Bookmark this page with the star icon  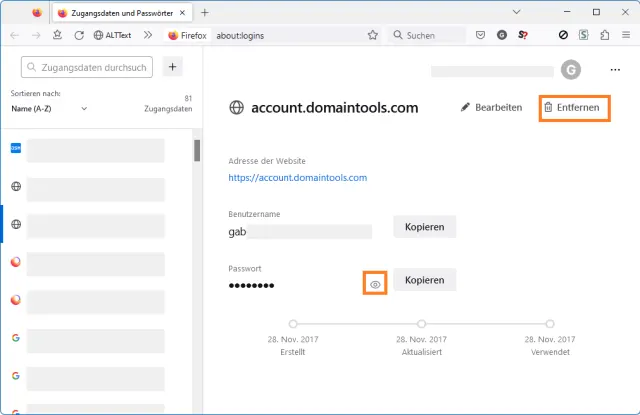[x=373, y=35]
